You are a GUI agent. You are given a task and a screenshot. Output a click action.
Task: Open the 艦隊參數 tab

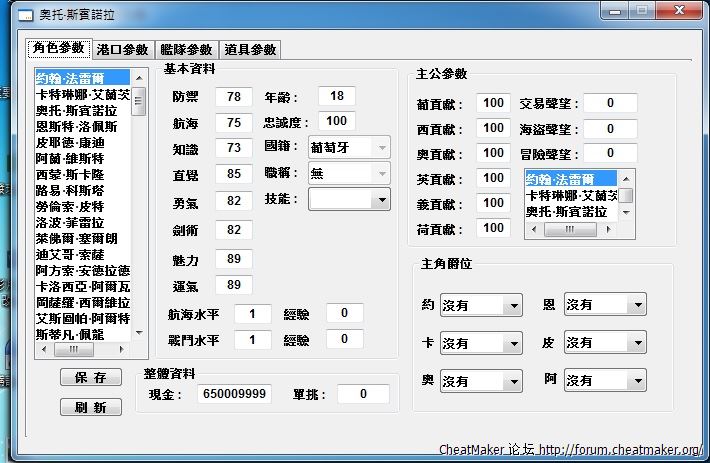(x=186, y=50)
